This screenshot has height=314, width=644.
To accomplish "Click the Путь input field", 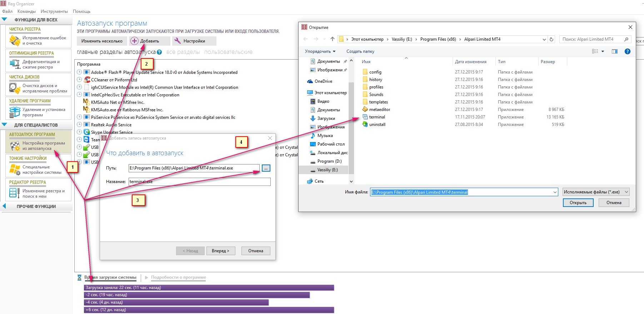I will pos(194,168).
